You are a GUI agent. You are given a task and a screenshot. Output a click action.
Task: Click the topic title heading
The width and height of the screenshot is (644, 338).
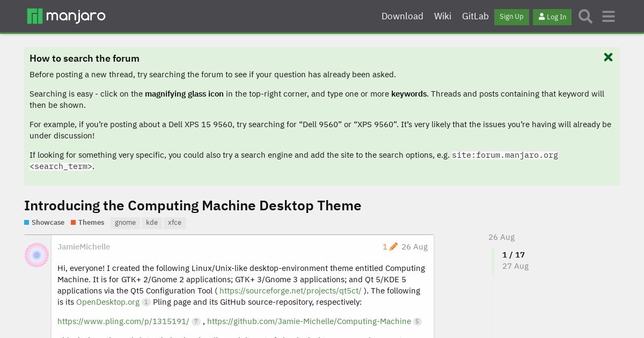point(193,205)
